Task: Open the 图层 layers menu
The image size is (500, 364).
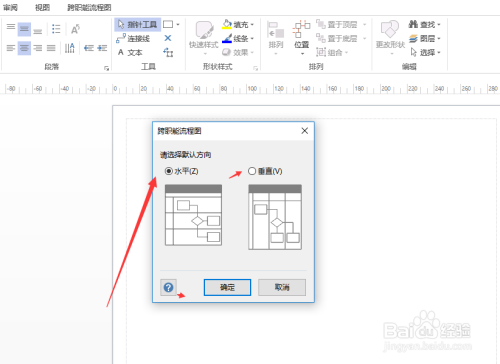Action: [x=425, y=39]
